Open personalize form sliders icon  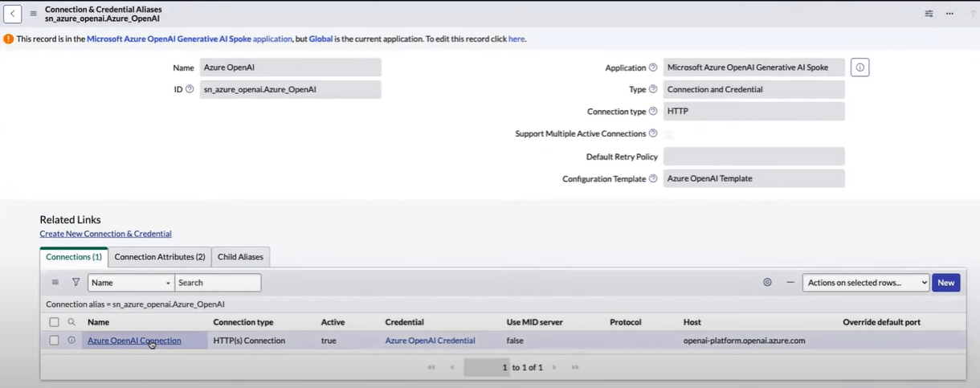(929, 14)
